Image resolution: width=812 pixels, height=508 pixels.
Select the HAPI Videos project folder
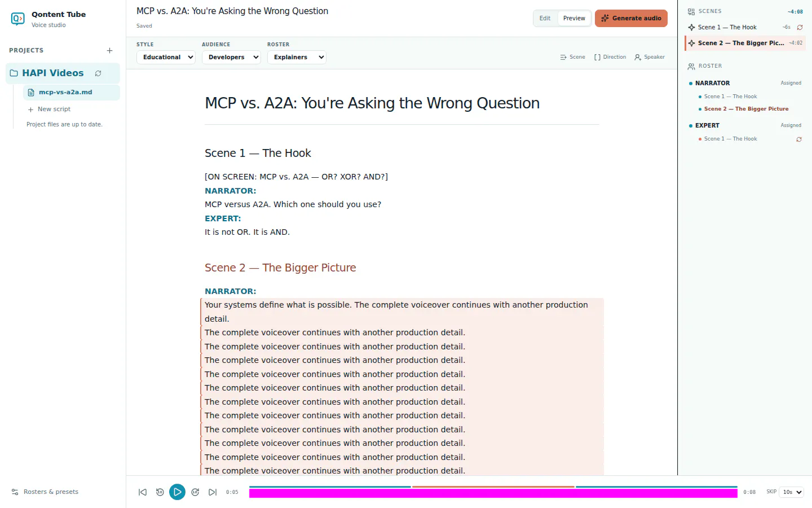click(x=63, y=73)
